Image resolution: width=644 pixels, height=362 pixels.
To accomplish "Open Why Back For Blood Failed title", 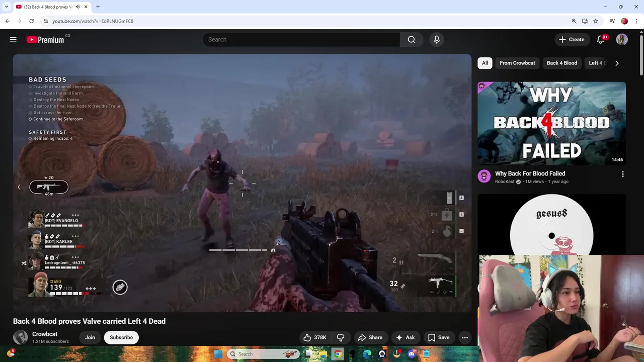I will click(x=530, y=173).
